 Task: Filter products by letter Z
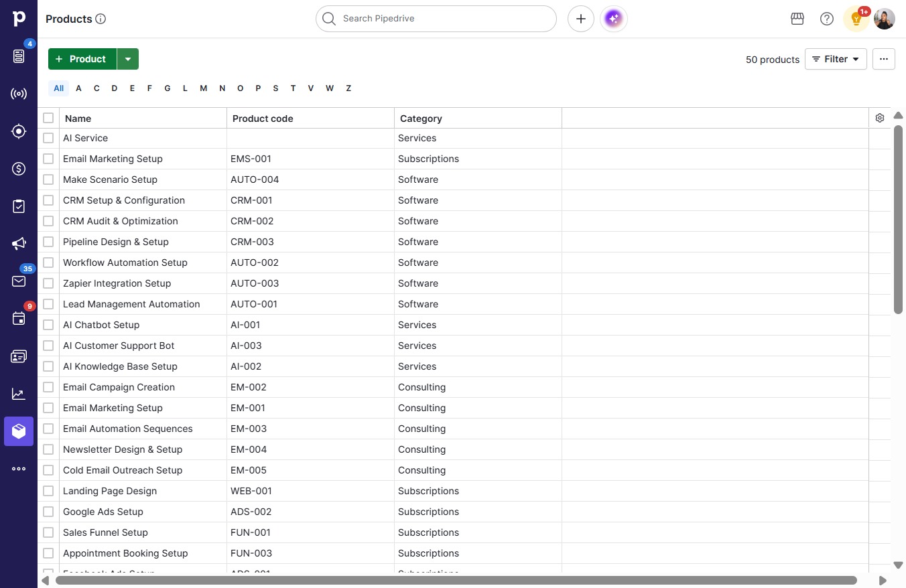(348, 88)
